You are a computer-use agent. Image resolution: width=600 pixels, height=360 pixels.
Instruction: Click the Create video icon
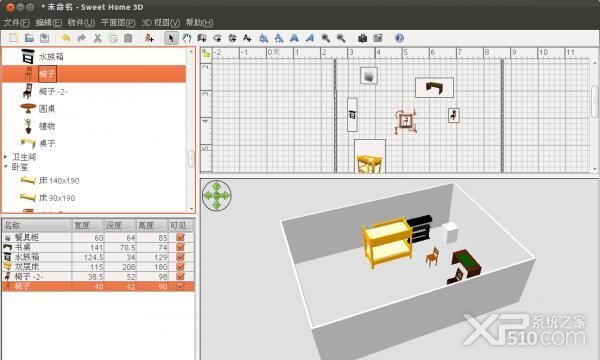(x=378, y=38)
